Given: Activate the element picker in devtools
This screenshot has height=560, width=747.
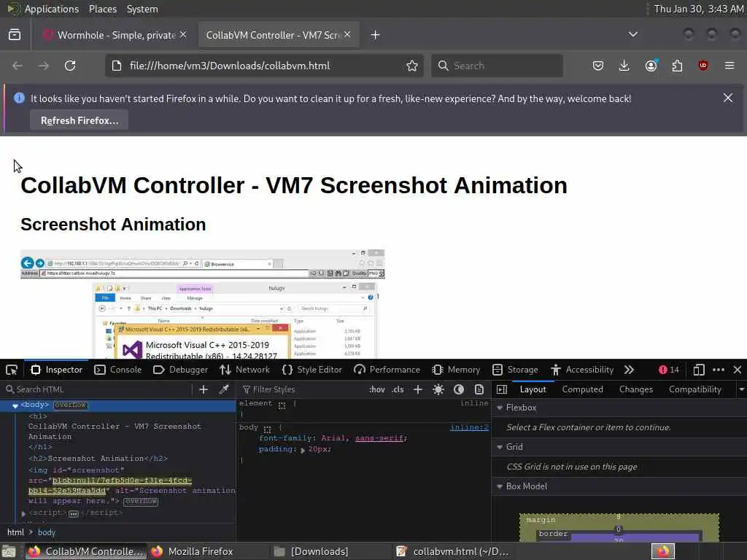Looking at the screenshot, I should 12,370.
